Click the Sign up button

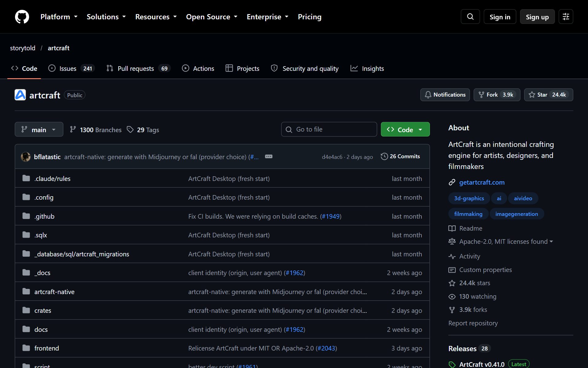[x=537, y=17]
